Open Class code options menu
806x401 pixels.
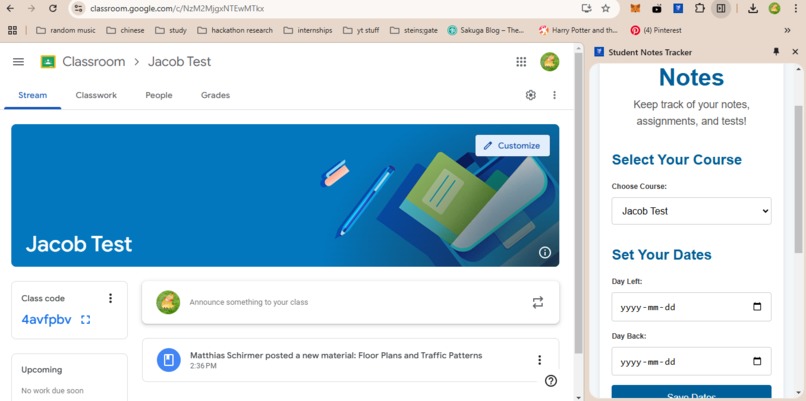[110, 298]
